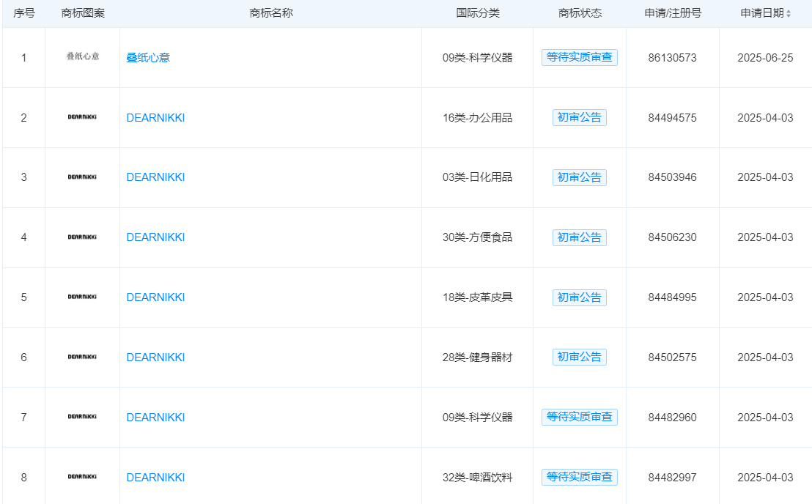812x504 pixels.
Task: Click the 18类-皮革皮具 classification cell
Action: 478,297
